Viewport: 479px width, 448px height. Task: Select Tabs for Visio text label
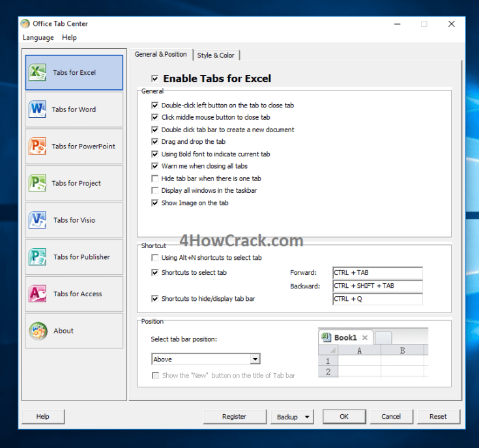click(x=74, y=220)
